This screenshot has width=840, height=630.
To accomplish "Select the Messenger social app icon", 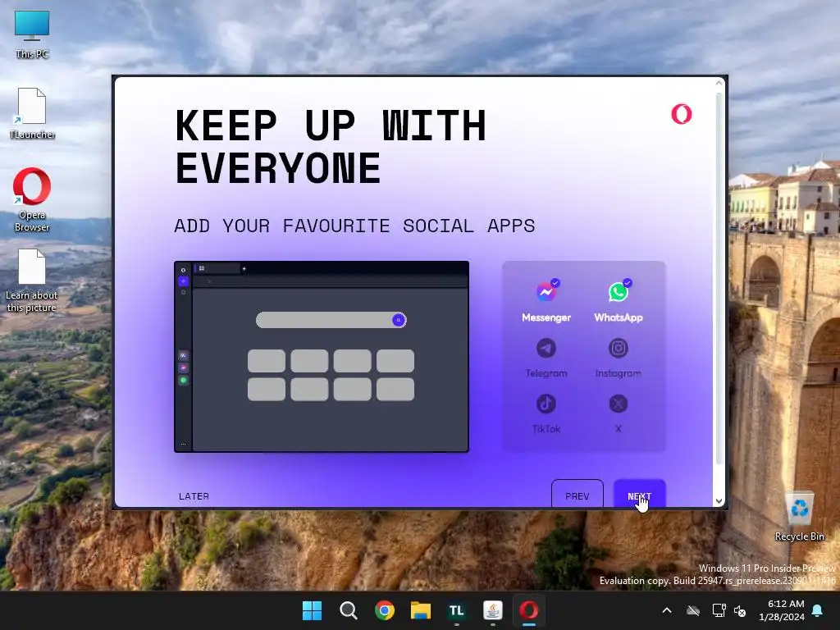I will (546, 293).
